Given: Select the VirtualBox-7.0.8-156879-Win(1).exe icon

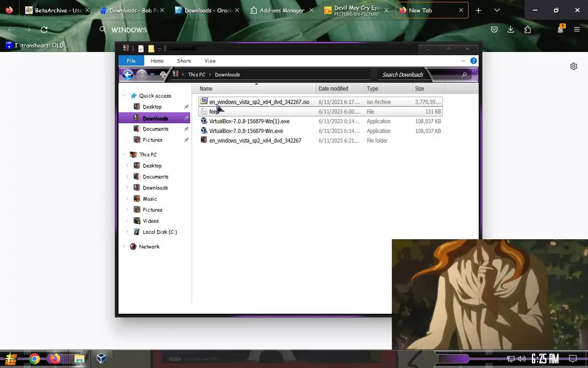Looking at the screenshot, I should [204, 121].
